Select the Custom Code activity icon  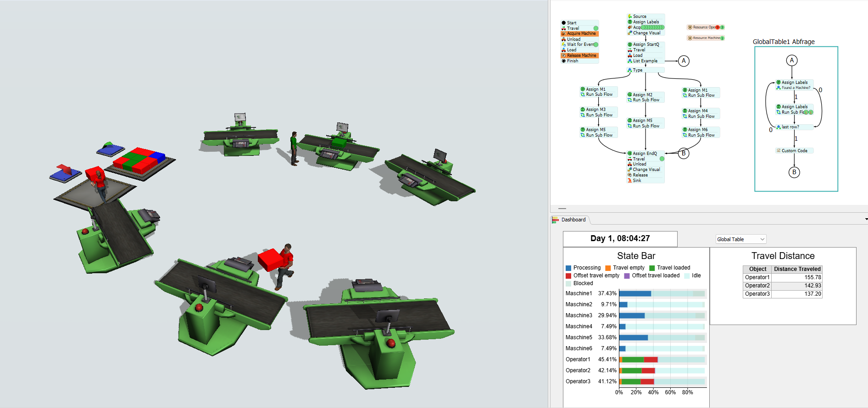(x=779, y=150)
